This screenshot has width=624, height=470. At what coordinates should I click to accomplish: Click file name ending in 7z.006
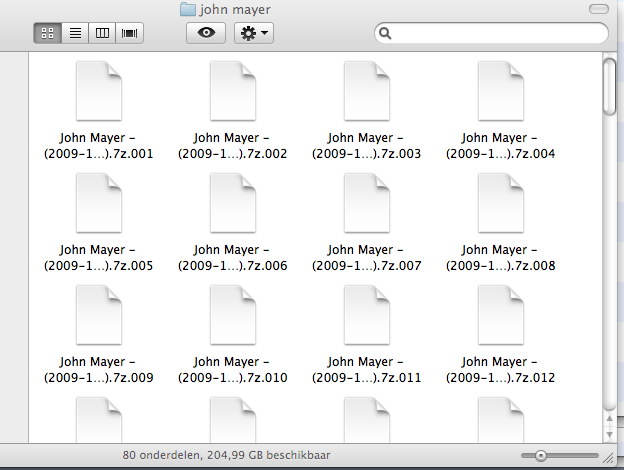click(233, 257)
